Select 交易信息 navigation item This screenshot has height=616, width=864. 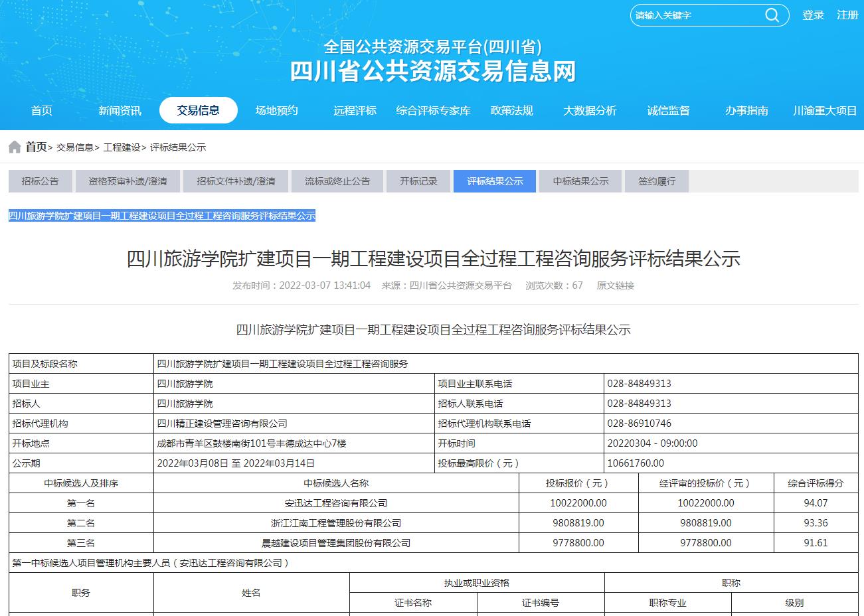pyautogui.click(x=198, y=110)
